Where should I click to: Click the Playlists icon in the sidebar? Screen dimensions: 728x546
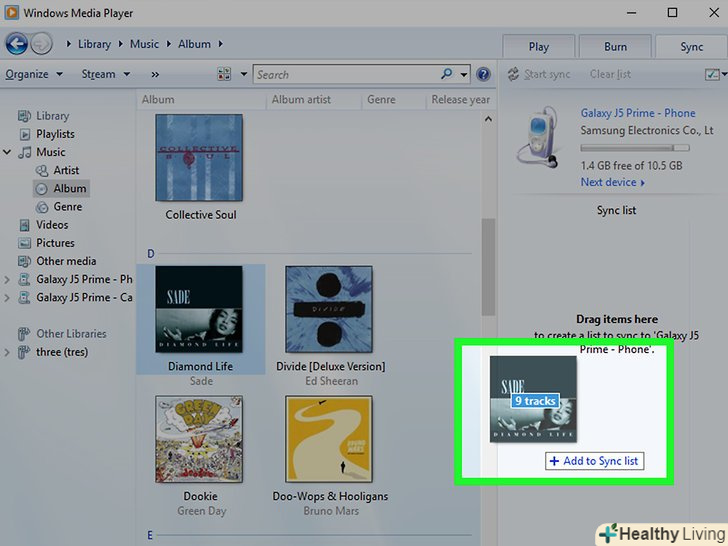click(25, 134)
